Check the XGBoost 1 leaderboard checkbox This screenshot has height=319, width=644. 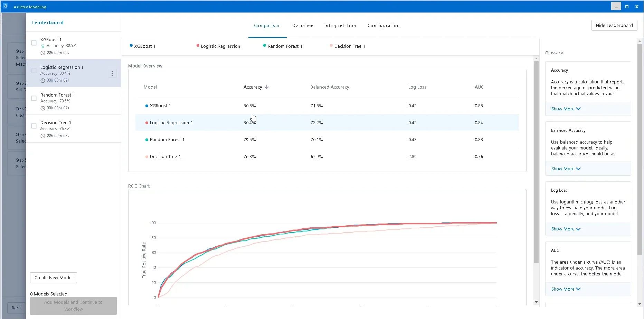34,43
